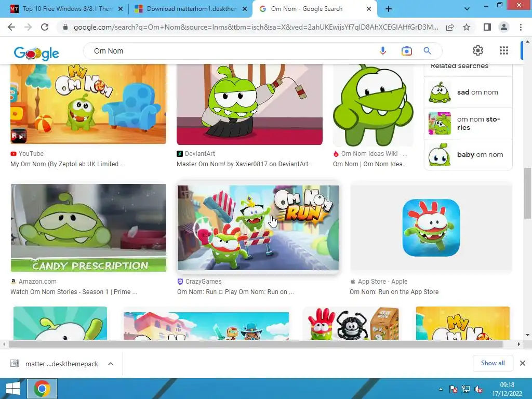Click the Chrome taskbar icon
The width and height of the screenshot is (532, 399).
pyautogui.click(x=42, y=389)
